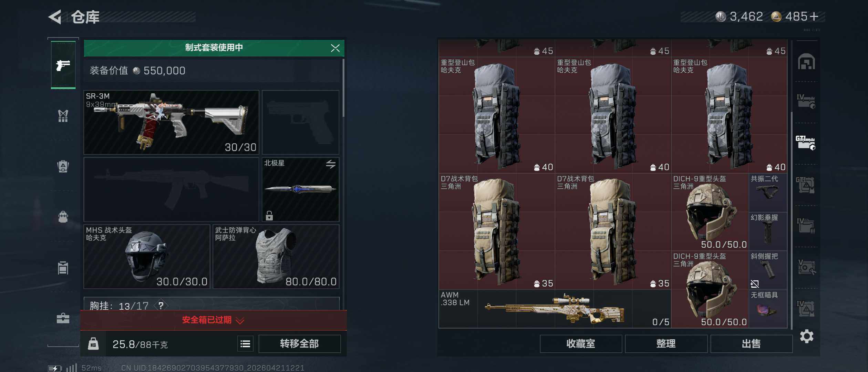Select the AWM .338 LM sniper rifle
868x372 pixels.
point(555,309)
